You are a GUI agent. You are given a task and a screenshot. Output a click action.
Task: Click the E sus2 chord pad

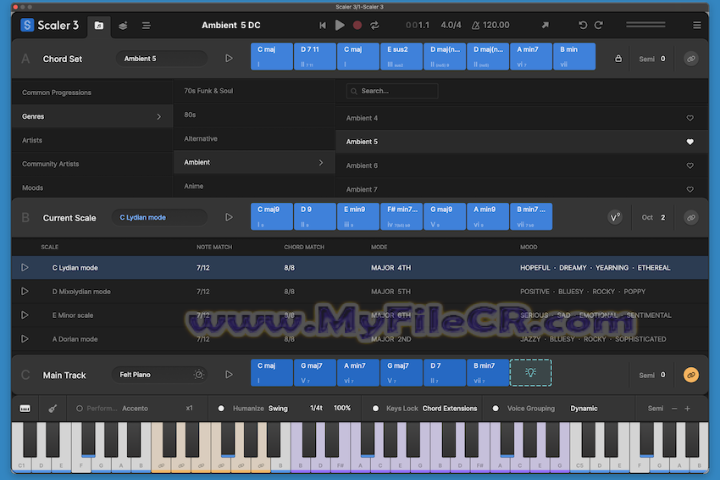401,56
